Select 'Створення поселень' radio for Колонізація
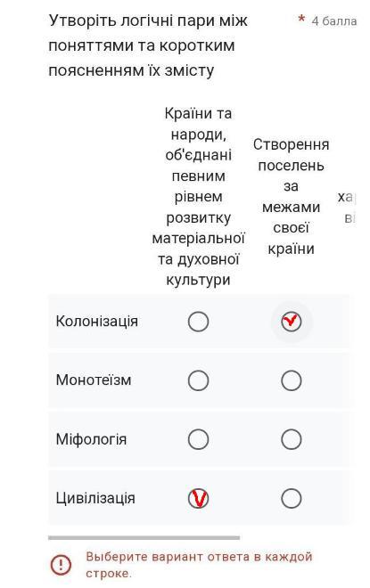 (x=292, y=322)
